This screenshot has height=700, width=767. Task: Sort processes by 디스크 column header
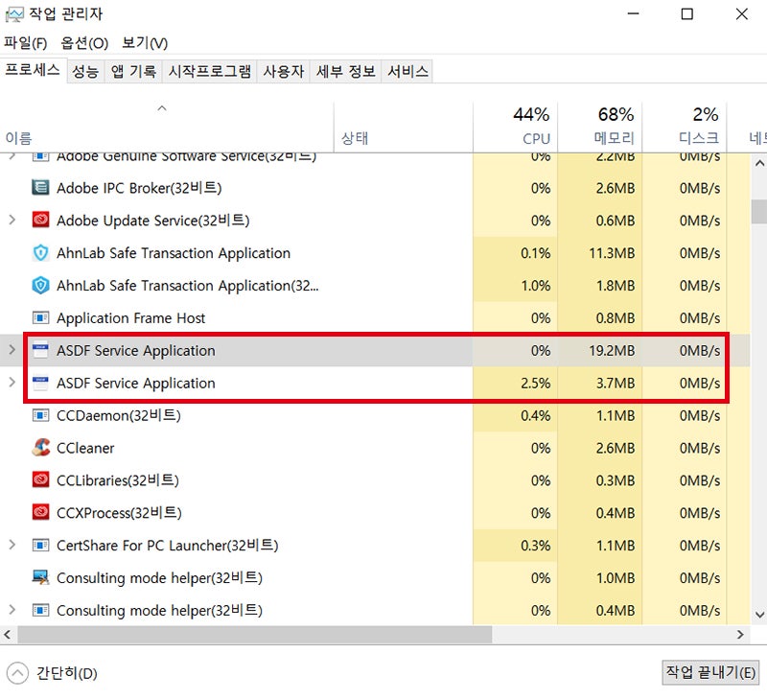685,128
